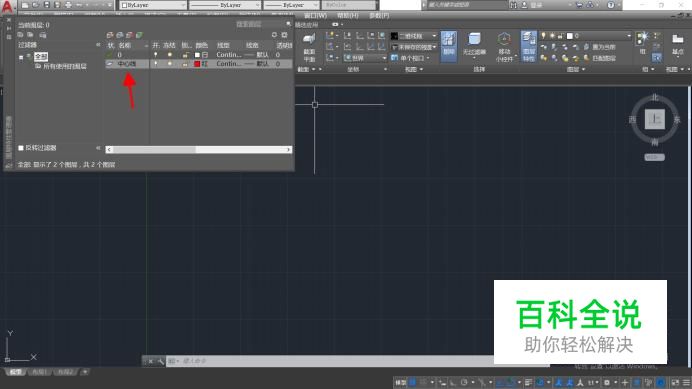Toggle Clean Screen icon in status bar
Viewport: 692px width, 389px height.
[x=675, y=382]
